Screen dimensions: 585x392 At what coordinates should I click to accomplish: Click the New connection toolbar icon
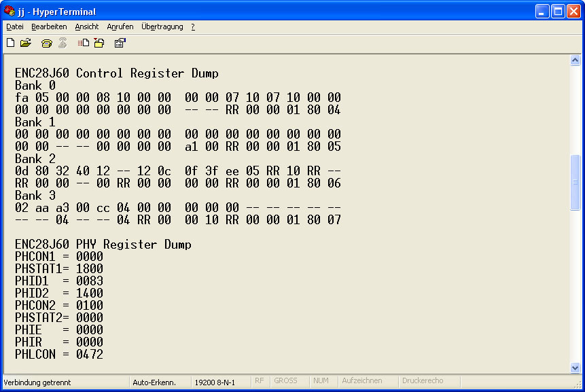10,43
